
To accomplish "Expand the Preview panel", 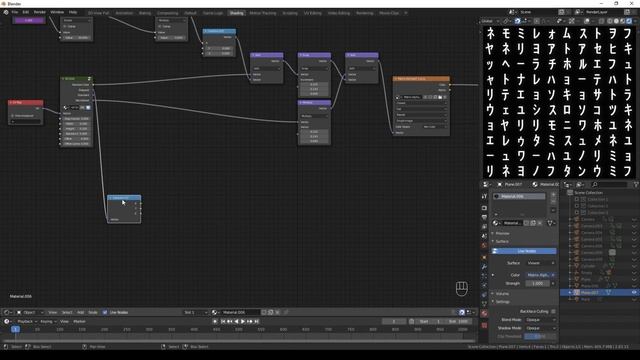I will coord(502,233).
